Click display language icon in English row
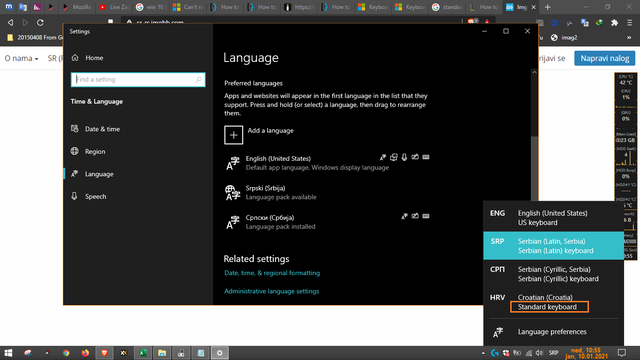The height and width of the screenshot is (360, 640). (x=383, y=157)
